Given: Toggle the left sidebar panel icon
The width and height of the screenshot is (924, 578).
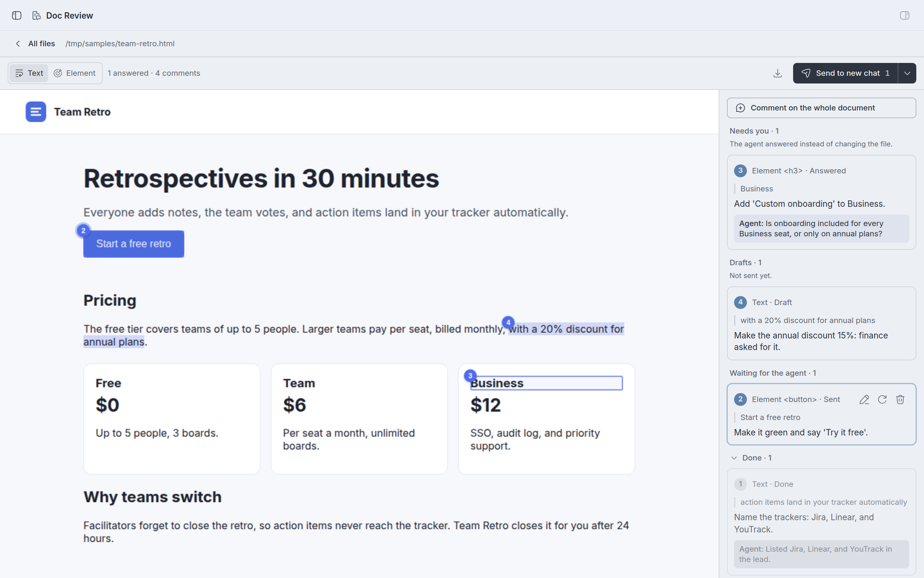Looking at the screenshot, I should (x=16, y=15).
